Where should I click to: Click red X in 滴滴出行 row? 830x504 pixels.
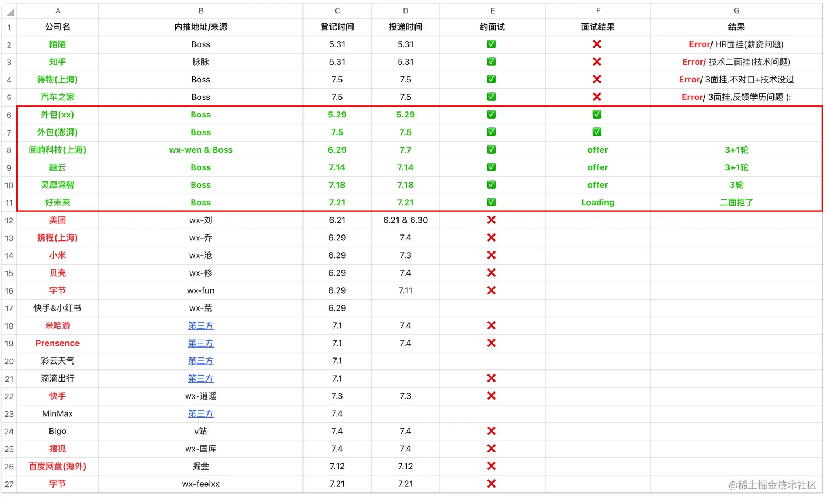point(492,378)
